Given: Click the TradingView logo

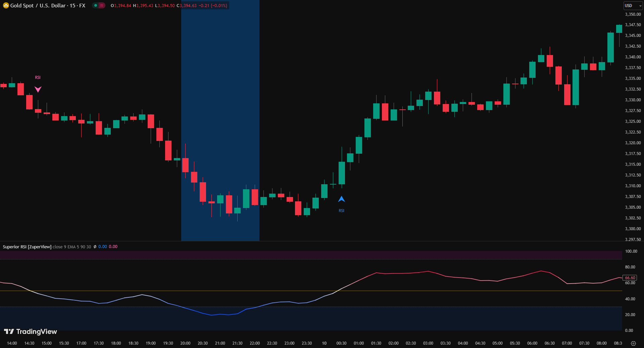Looking at the screenshot, I should 31,332.
